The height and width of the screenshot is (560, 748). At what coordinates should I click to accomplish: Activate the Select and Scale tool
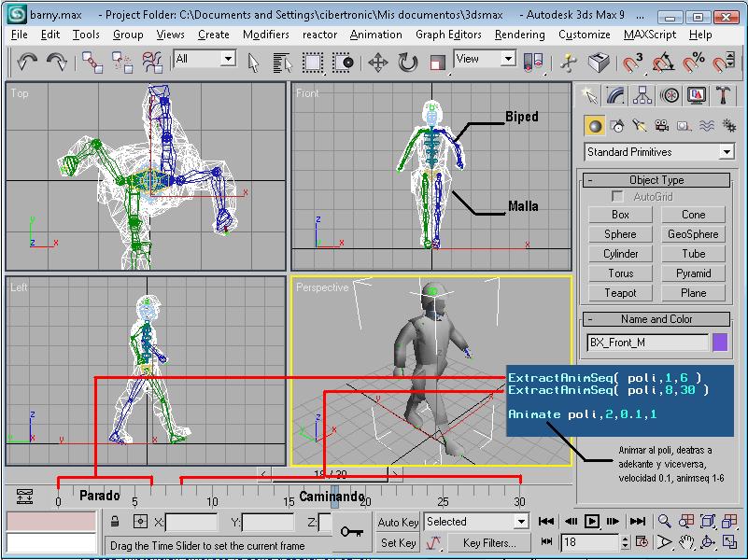click(437, 63)
